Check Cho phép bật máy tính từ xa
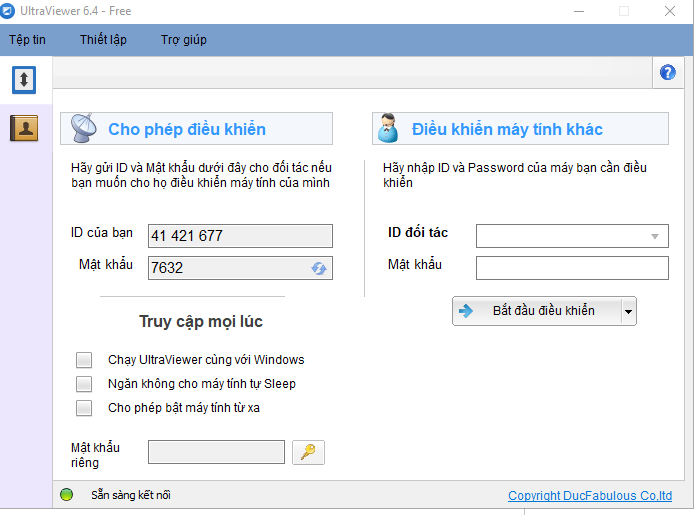The width and height of the screenshot is (697, 515). pyautogui.click(x=84, y=408)
